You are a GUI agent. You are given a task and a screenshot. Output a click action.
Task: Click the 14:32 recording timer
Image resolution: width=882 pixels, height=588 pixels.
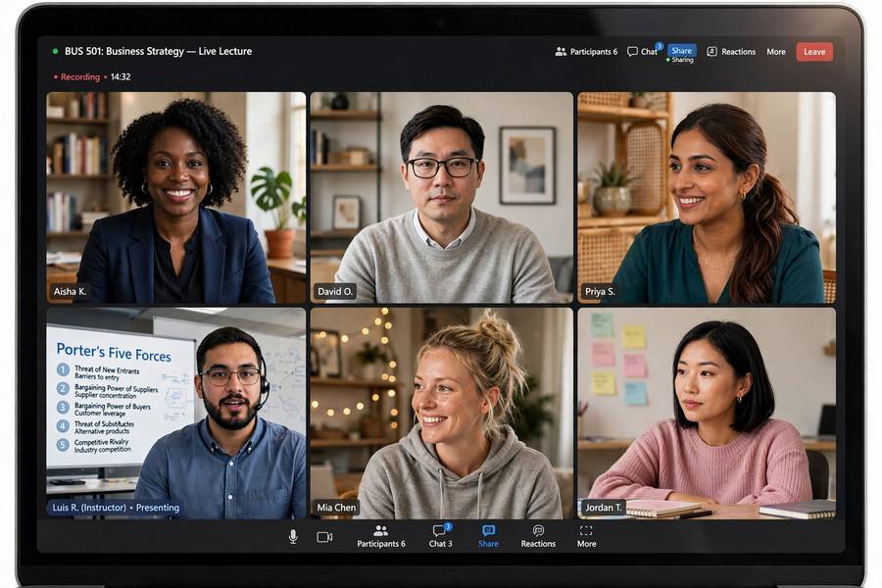click(x=121, y=77)
